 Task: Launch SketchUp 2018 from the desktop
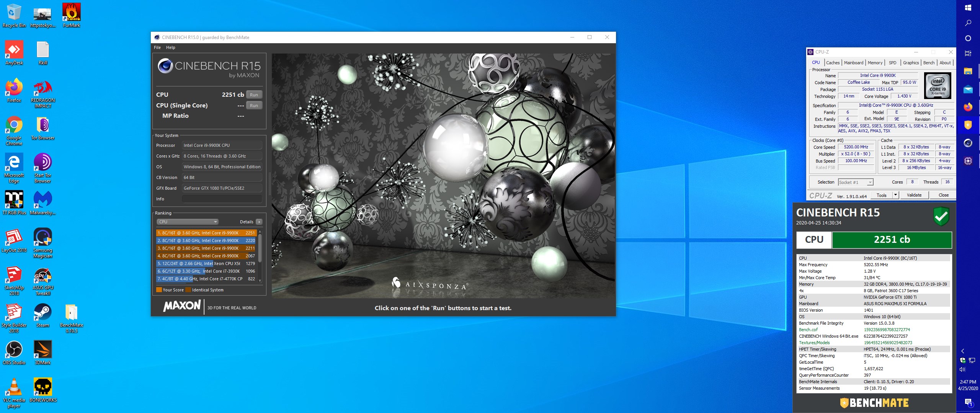pyautogui.click(x=14, y=280)
